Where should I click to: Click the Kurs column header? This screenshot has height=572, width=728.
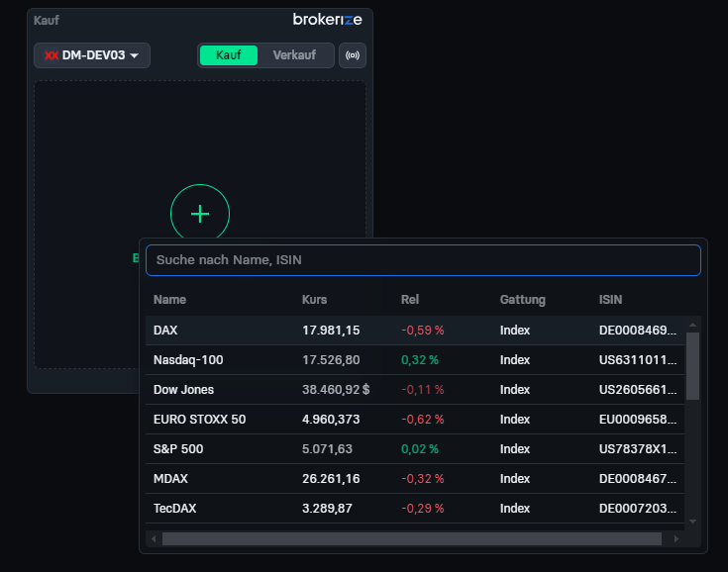314,300
